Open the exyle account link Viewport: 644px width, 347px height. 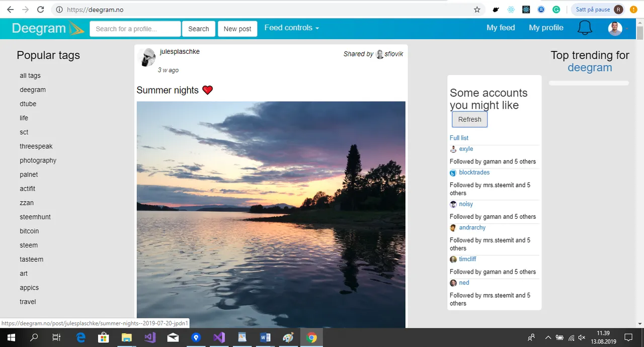point(466,149)
